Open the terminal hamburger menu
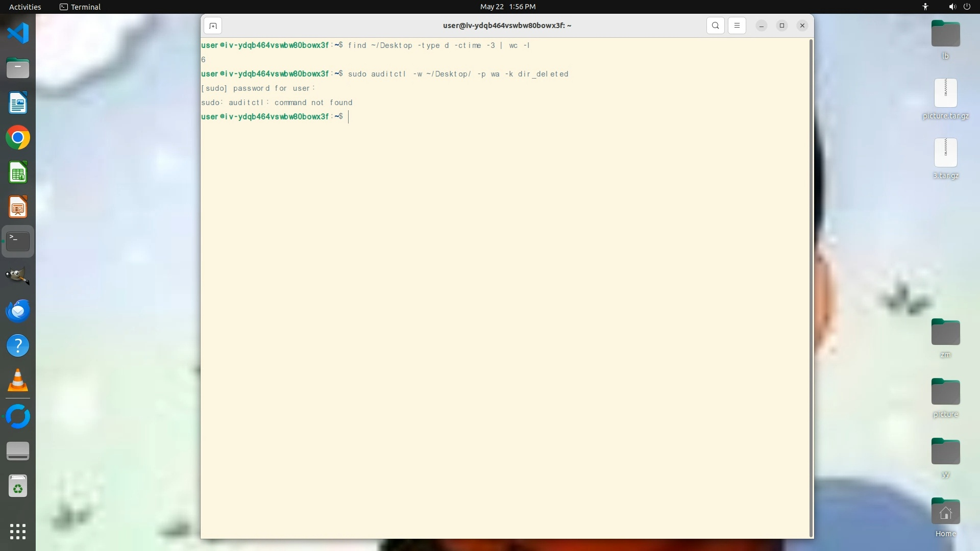Screen dimensions: 980x551 click(737, 26)
